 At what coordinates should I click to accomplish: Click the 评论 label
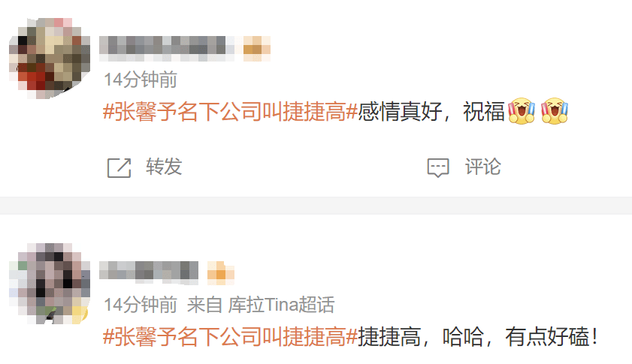(x=483, y=167)
